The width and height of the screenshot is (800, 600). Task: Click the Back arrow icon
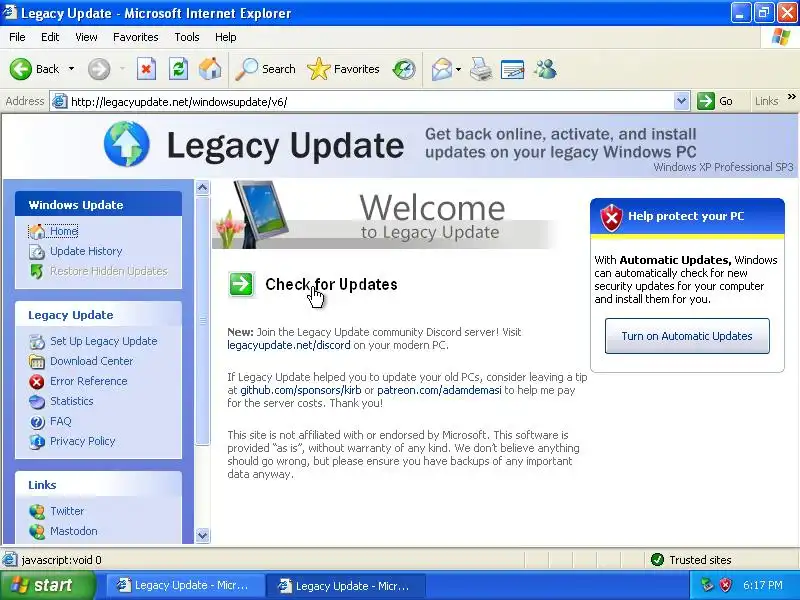[x=20, y=69]
